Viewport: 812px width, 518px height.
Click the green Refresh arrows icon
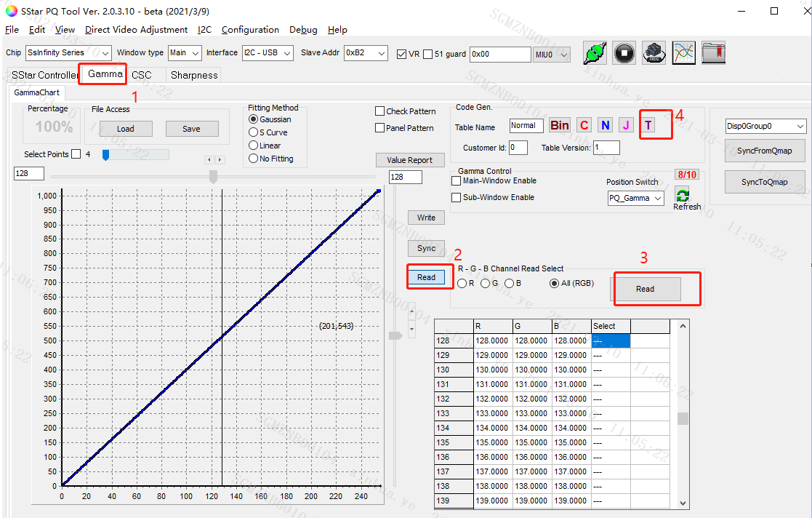point(683,194)
